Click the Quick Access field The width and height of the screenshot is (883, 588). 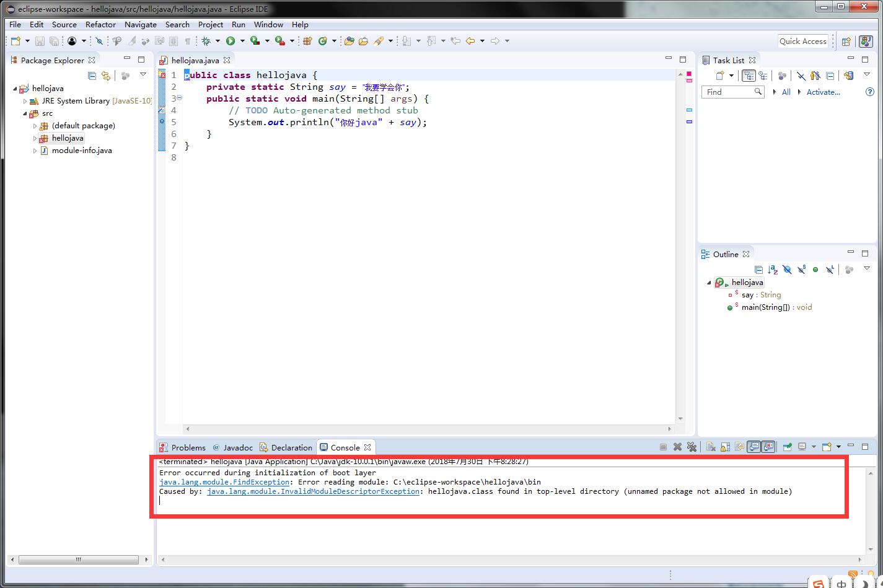coord(803,41)
